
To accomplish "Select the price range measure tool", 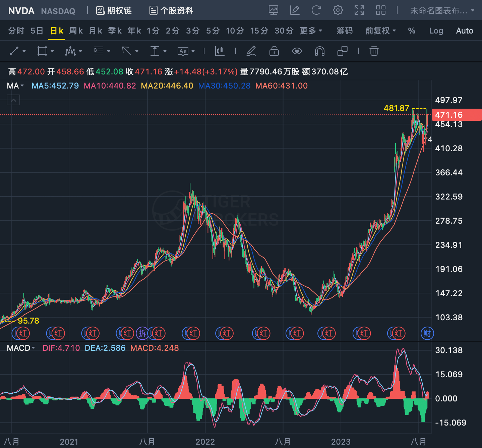I will tap(155, 51).
